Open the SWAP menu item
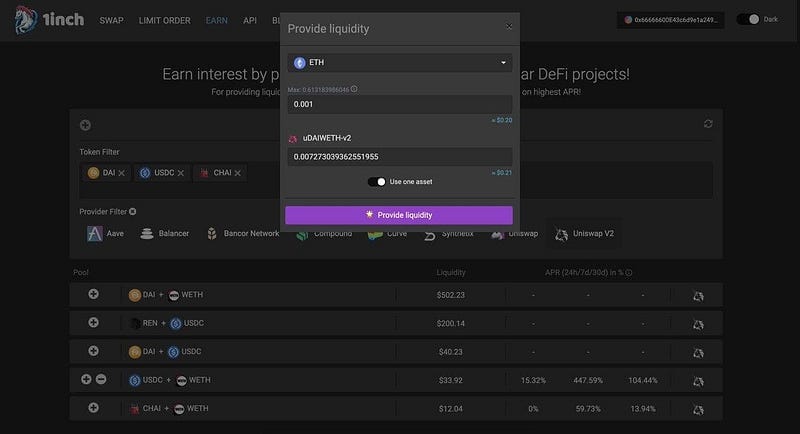Image resolution: width=800 pixels, height=434 pixels. (112, 20)
